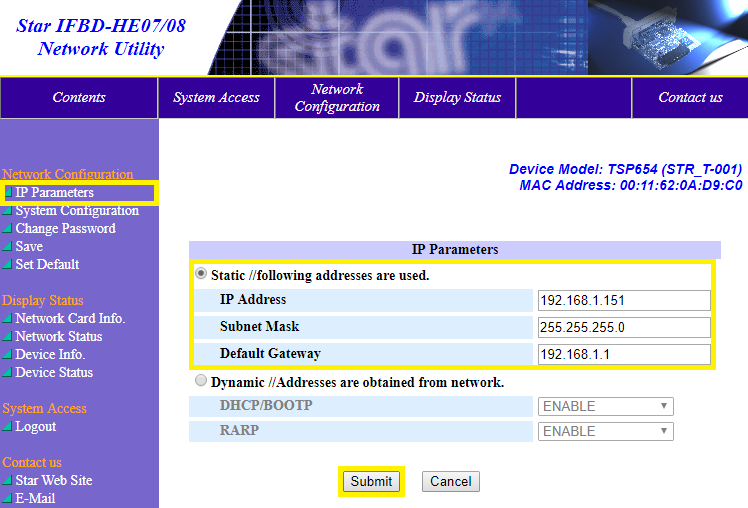Click the Default Gateway label
This screenshot has width=748, height=508.
coord(270,353)
